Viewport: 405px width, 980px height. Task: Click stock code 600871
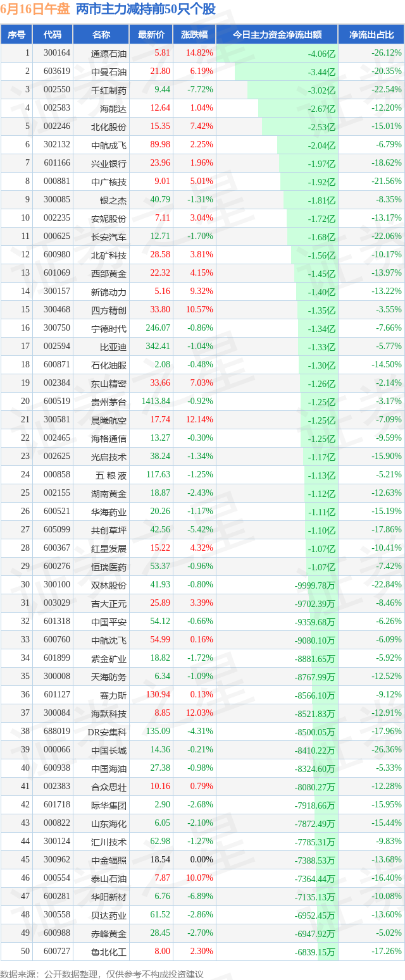tap(57, 365)
